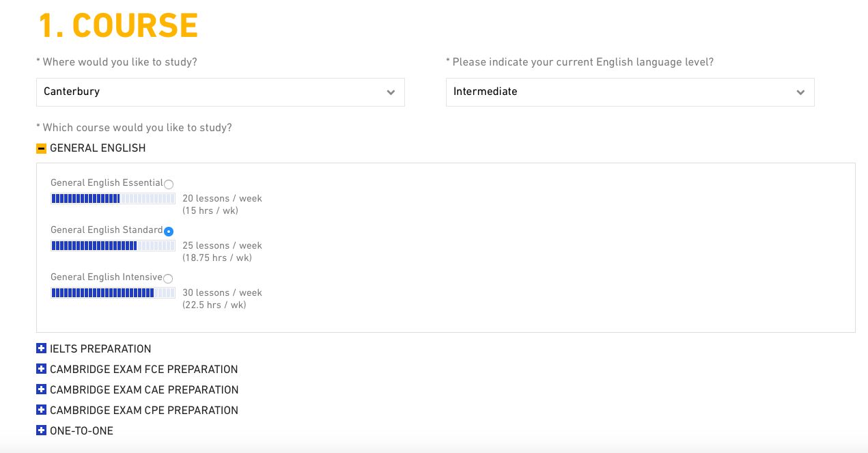Click the General English Essential intensity bar

coord(113,199)
